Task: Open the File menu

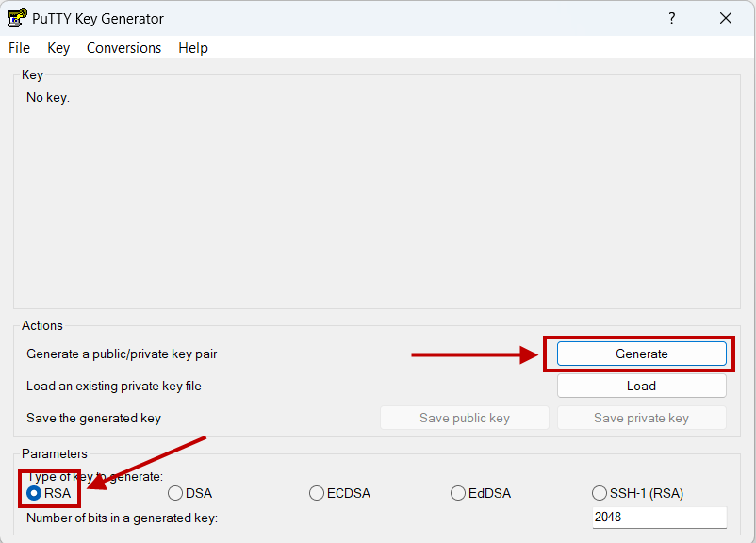Action: (x=19, y=48)
